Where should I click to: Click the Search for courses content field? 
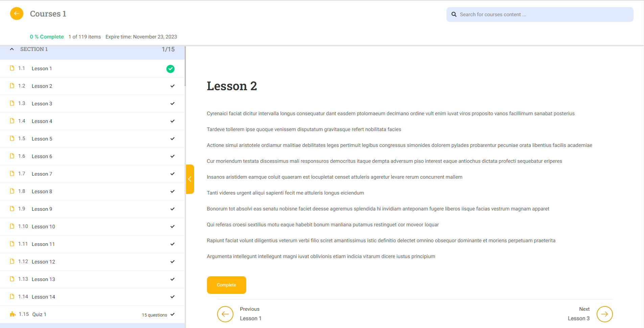(540, 15)
